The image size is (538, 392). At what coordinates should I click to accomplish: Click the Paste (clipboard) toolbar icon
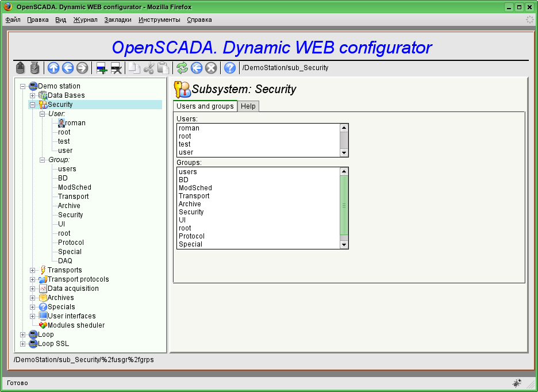tap(163, 68)
